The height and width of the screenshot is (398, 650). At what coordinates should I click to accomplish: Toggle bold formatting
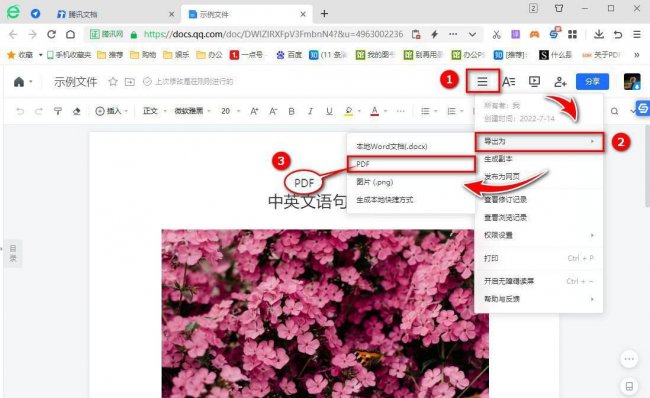291,111
